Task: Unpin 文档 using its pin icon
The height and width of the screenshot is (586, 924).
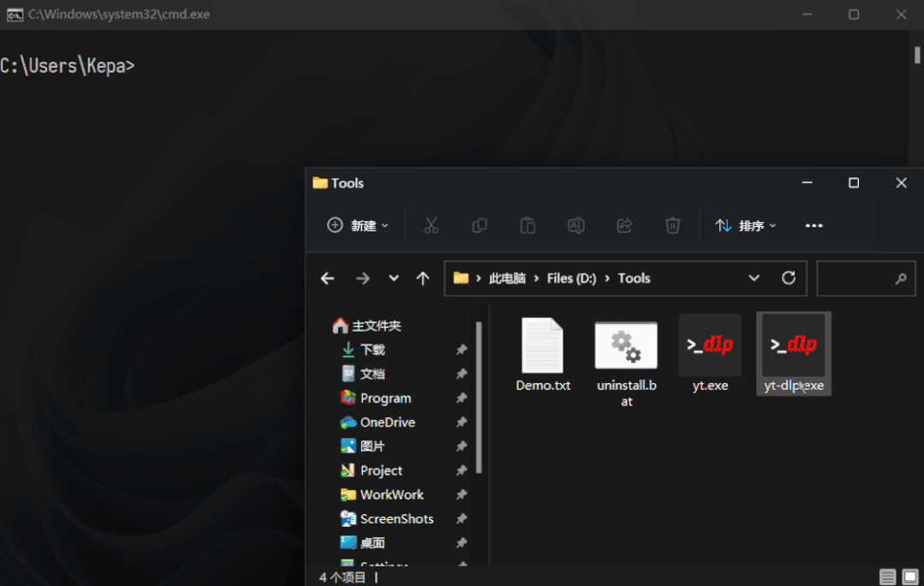Action: (462, 374)
